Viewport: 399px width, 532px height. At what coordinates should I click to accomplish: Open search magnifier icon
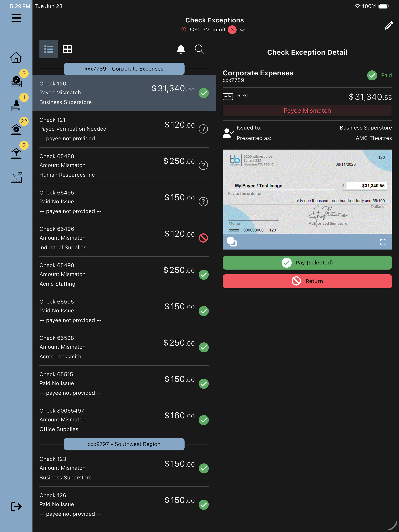[x=199, y=49]
